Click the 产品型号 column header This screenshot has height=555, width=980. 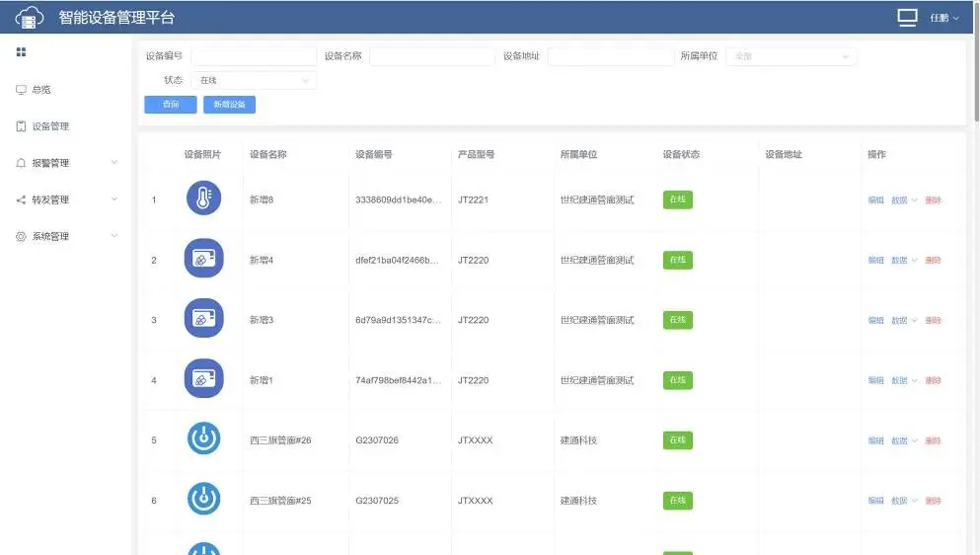click(x=477, y=154)
